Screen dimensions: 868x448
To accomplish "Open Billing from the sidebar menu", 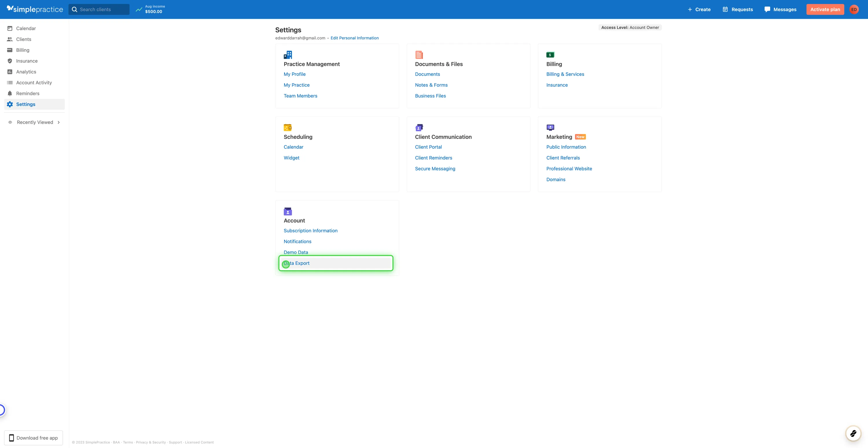I will coord(23,50).
